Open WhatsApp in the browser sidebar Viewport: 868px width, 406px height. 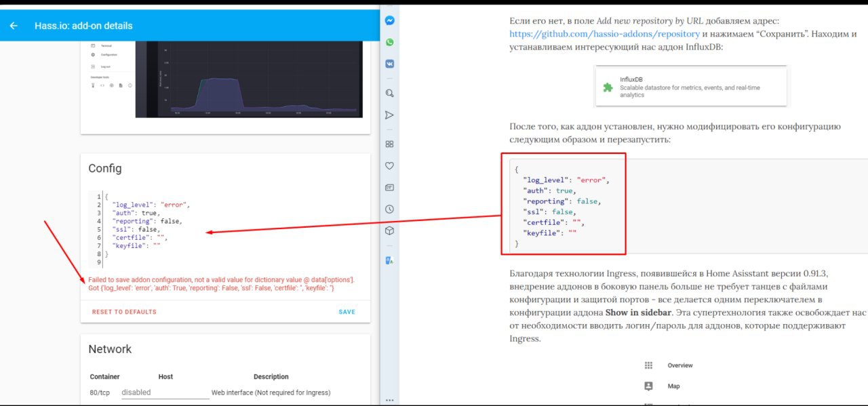389,42
